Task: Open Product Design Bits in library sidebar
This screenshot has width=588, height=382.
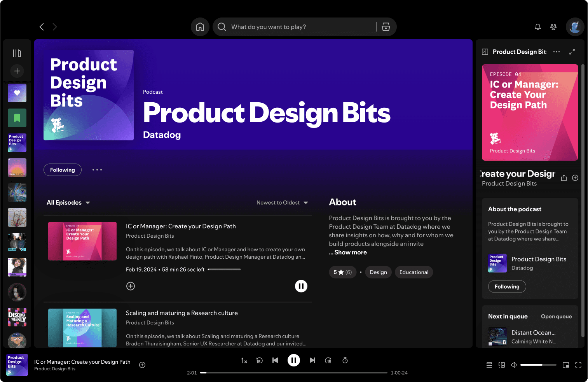Action: point(17,143)
